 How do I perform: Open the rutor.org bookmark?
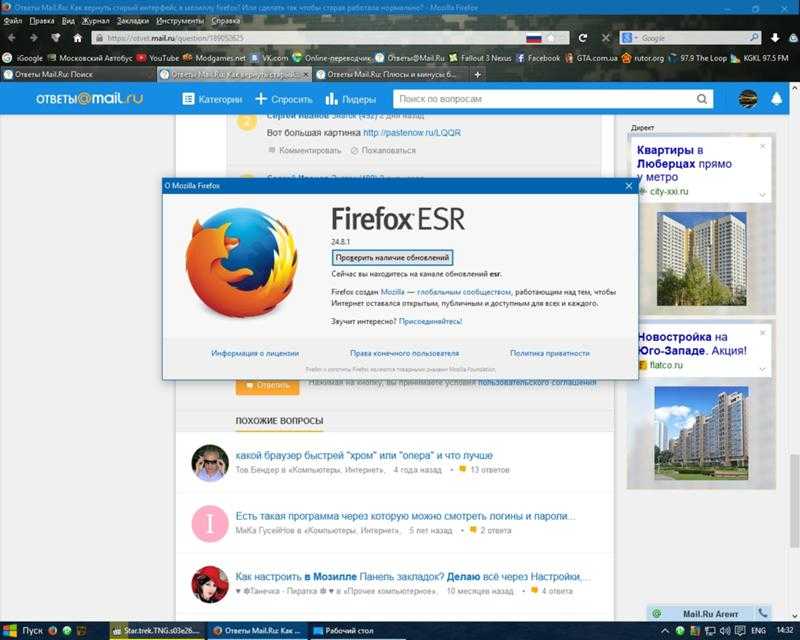click(x=643, y=58)
